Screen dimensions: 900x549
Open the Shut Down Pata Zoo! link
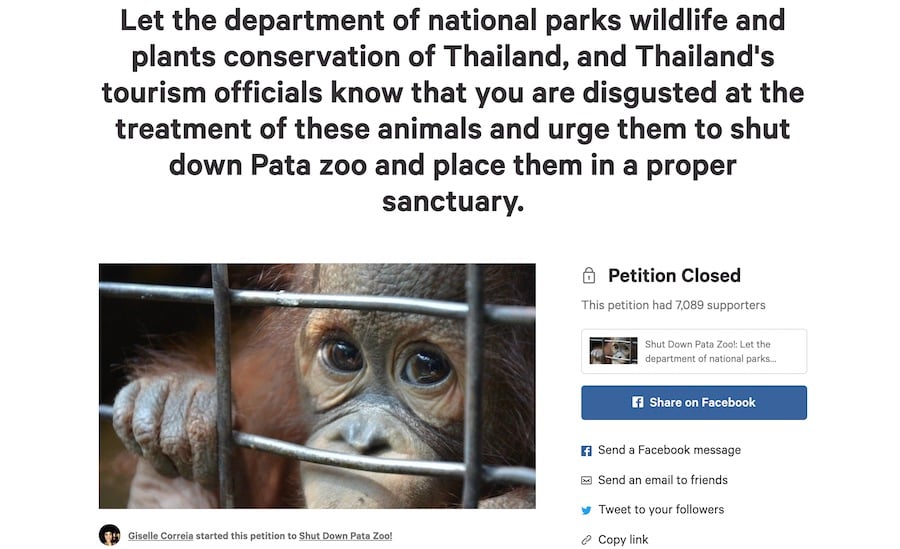(345, 536)
